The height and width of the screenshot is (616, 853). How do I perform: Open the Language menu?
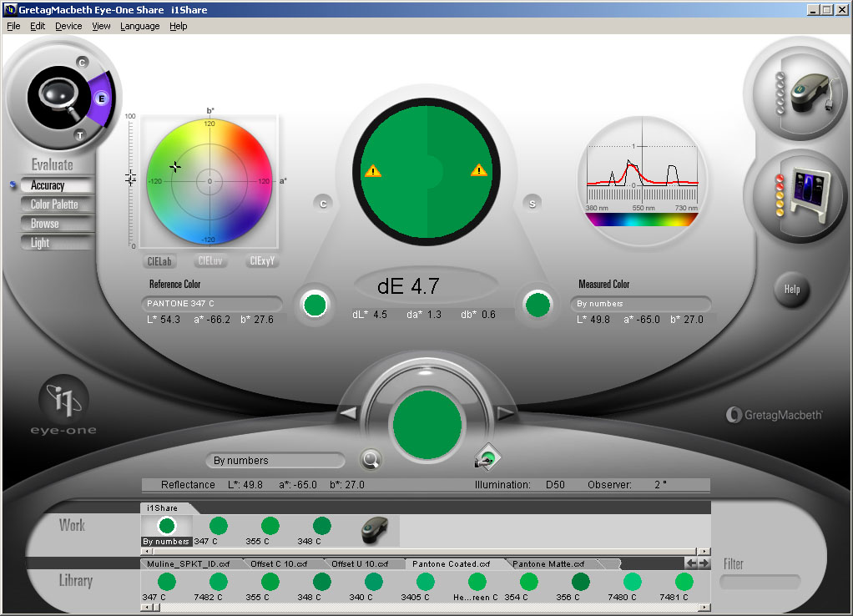pyautogui.click(x=140, y=26)
